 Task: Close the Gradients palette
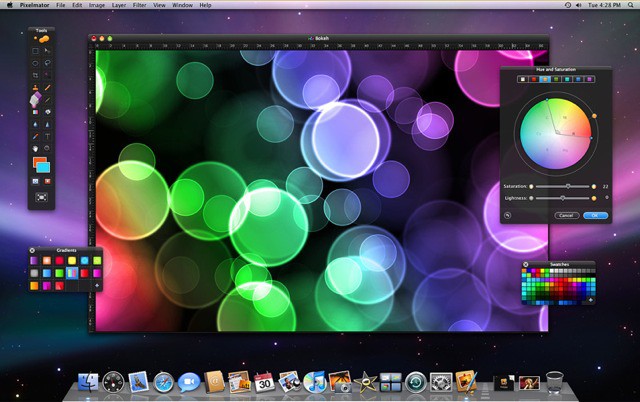click(33, 249)
